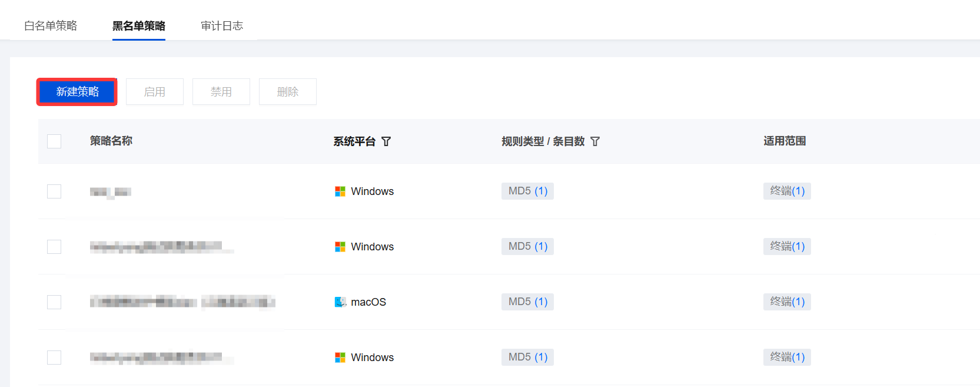Open MD5 (1) tag in macOS row
Image resolution: width=980 pixels, height=387 pixels.
coord(527,302)
